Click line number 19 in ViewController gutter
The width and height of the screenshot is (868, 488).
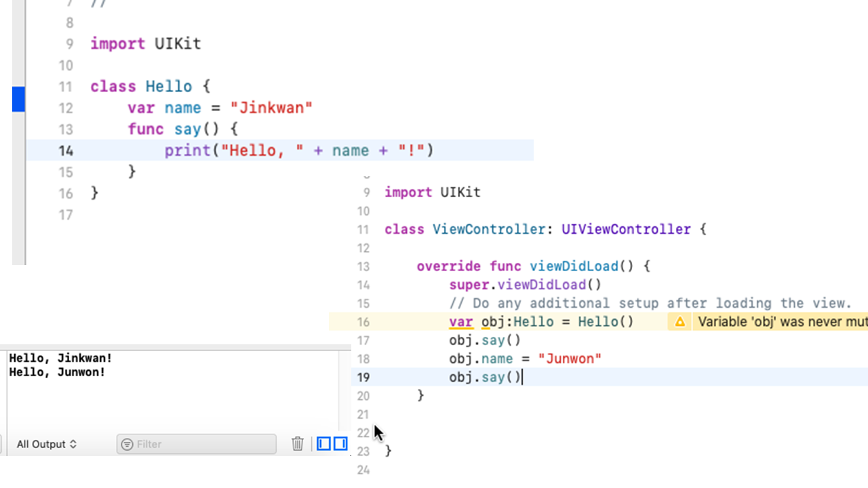(x=363, y=378)
